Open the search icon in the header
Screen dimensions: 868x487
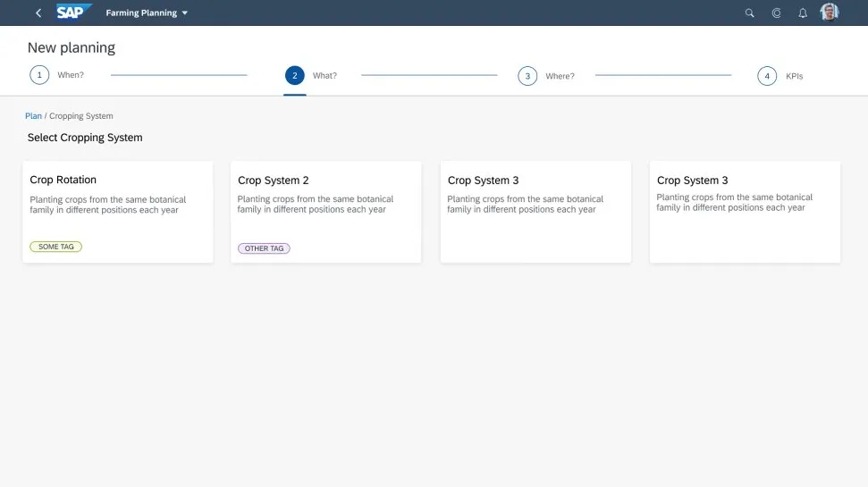749,13
